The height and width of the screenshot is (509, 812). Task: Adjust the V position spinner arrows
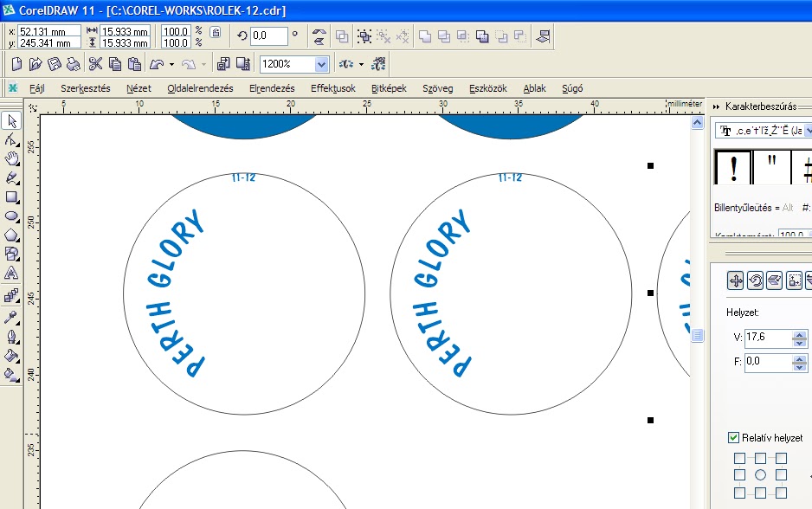pyautogui.click(x=800, y=338)
